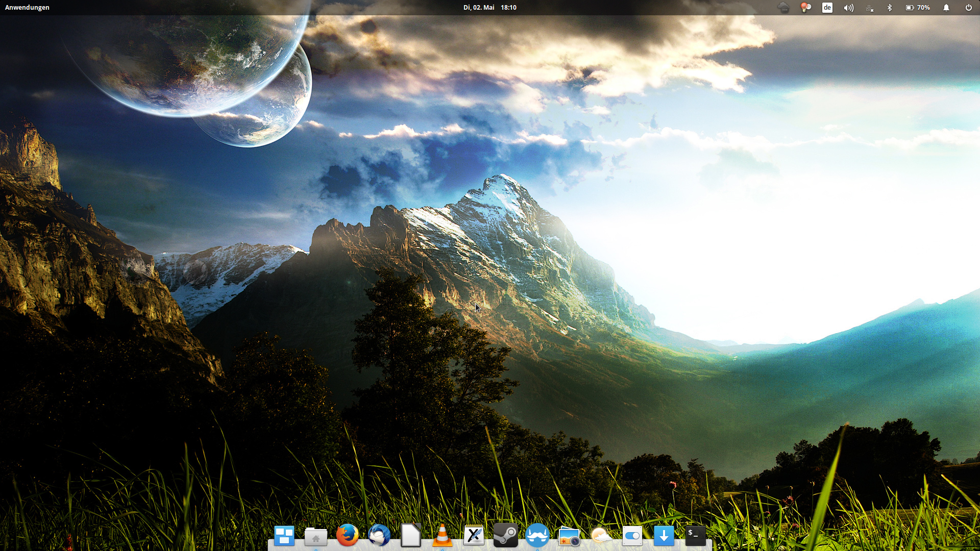The height and width of the screenshot is (551, 980).
Task: Open multitasking view from the dock
Action: point(284,536)
